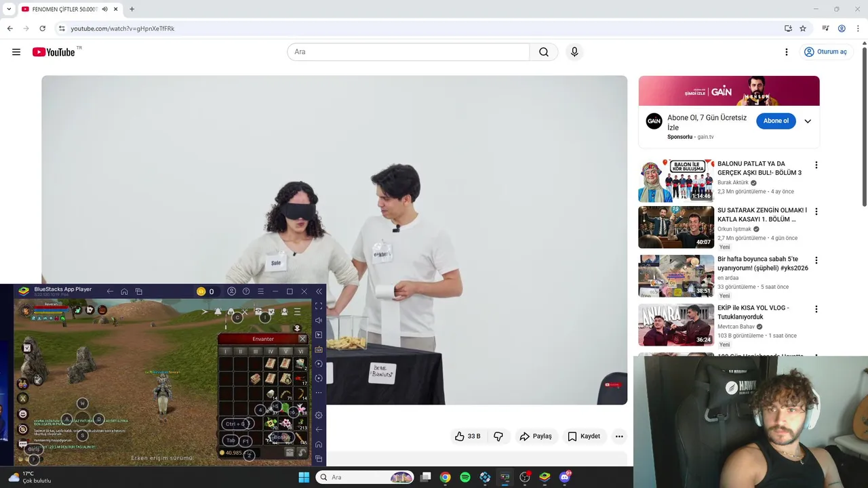Open YouTube settings three-dot menu next to Oturum aç
The image size is (868, 488).
[787, 52]
